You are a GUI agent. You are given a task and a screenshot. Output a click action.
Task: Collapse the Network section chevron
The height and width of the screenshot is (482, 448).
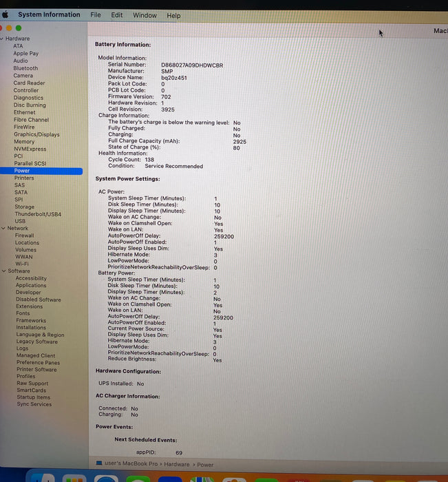pos(3,228)
